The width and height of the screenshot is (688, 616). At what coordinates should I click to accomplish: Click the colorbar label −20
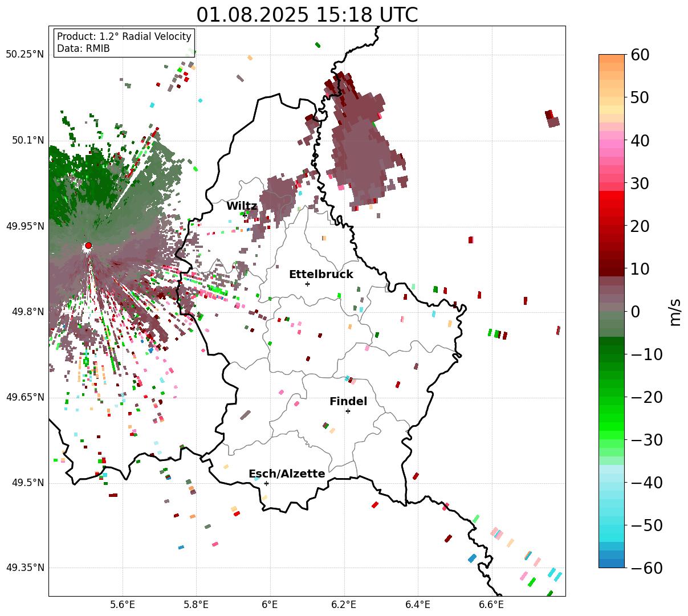[x=646, y=397]
